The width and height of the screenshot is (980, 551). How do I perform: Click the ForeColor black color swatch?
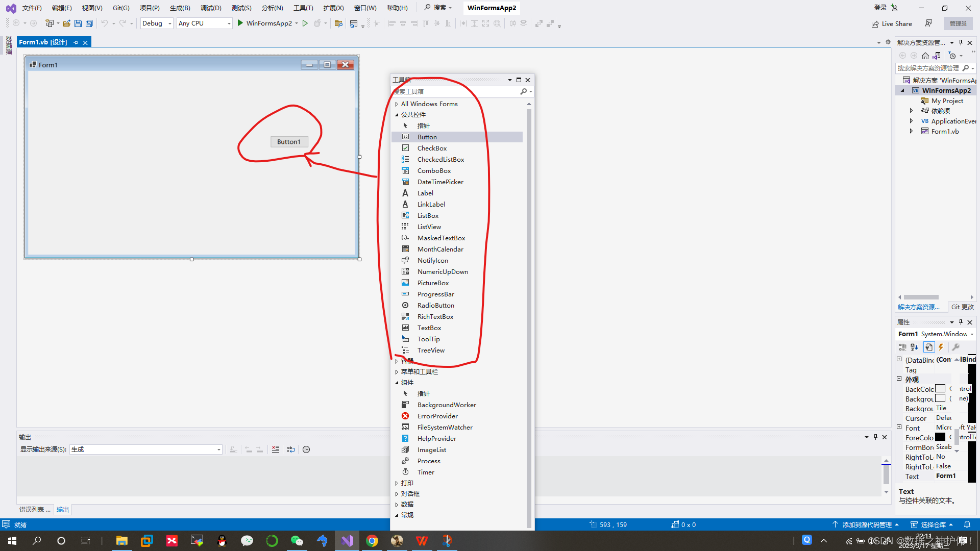940,437
